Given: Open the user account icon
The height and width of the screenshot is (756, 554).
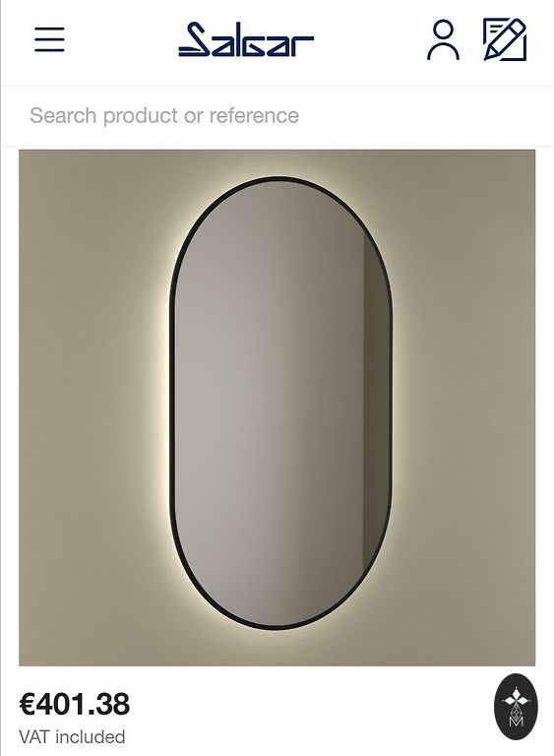Looking at the screenshot, I should 443,39.
